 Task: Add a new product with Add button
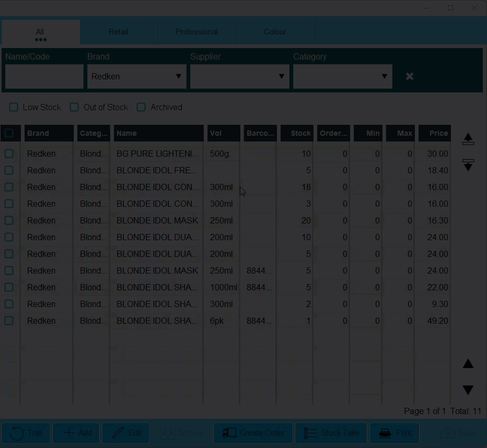point(76,433)
